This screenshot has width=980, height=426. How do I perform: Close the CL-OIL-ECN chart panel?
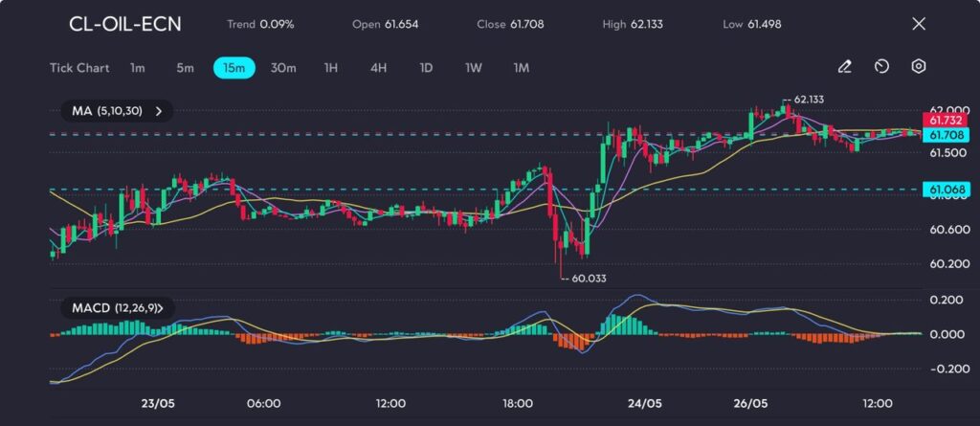pos(919,24)
